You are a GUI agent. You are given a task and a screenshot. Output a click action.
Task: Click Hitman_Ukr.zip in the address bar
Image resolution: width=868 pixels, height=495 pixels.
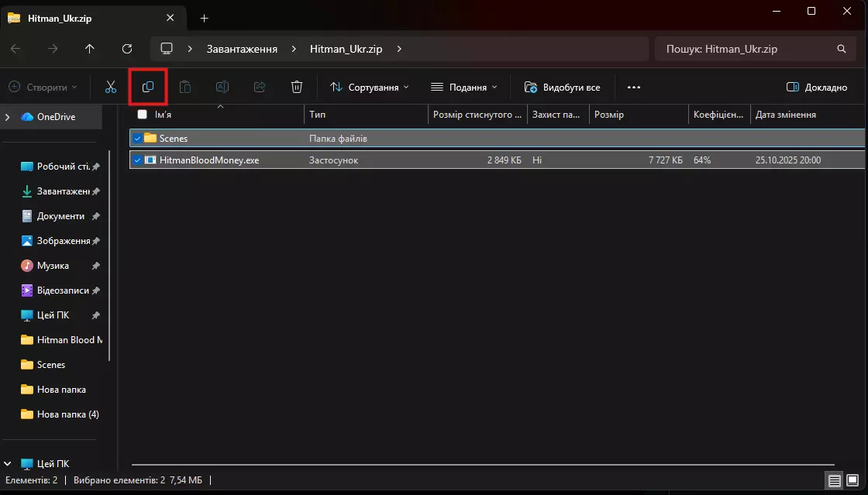pos(346,49)
